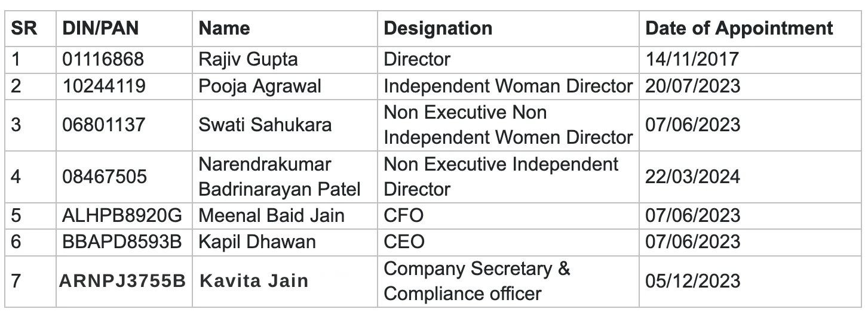Select the Meenal Baid Jain cell
Screen dimensions: 868x312
(x=271, y=215)
